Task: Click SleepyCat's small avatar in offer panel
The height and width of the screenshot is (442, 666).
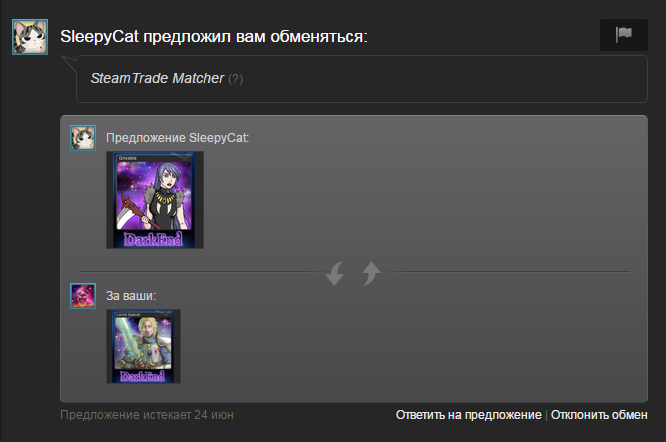Action: coord(83,138)
